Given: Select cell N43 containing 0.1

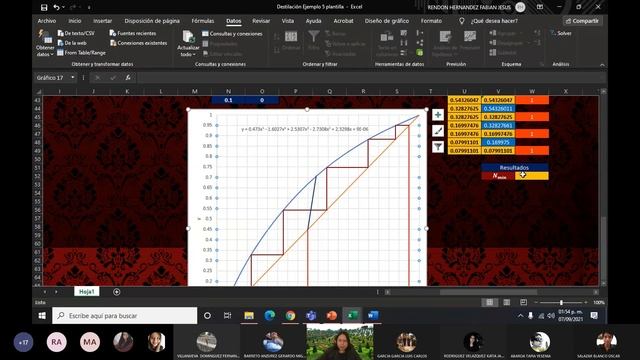Looking at the screenshot, I should [x=228, y=100].
